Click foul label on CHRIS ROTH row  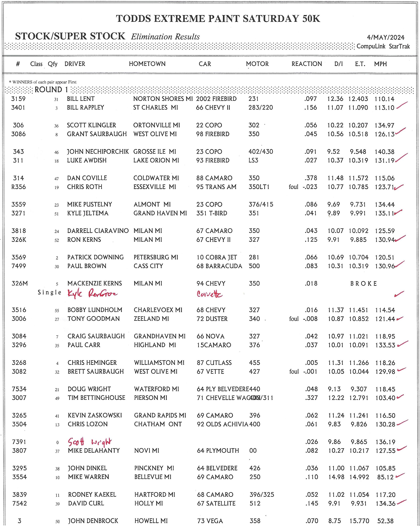pos(293,187)
